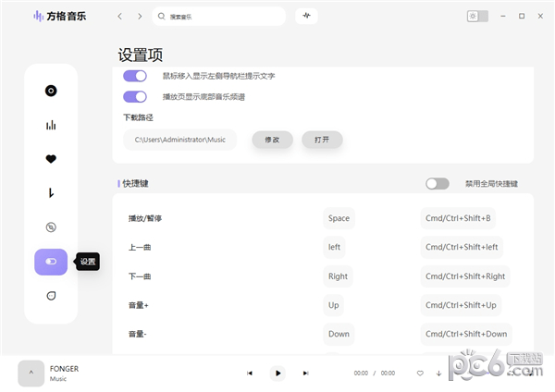Go forward with right navigation arrow
Image resolution: width=555 pixels, height=392 pixels.
coord(140,17)
